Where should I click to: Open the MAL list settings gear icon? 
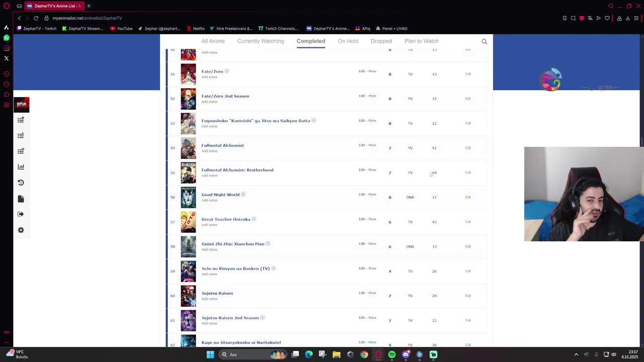pos(21,230)
